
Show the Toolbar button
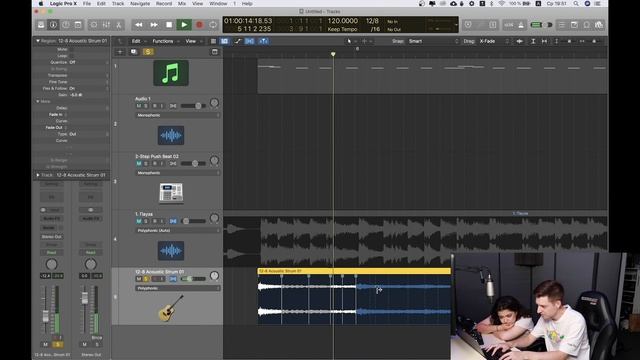78,25
